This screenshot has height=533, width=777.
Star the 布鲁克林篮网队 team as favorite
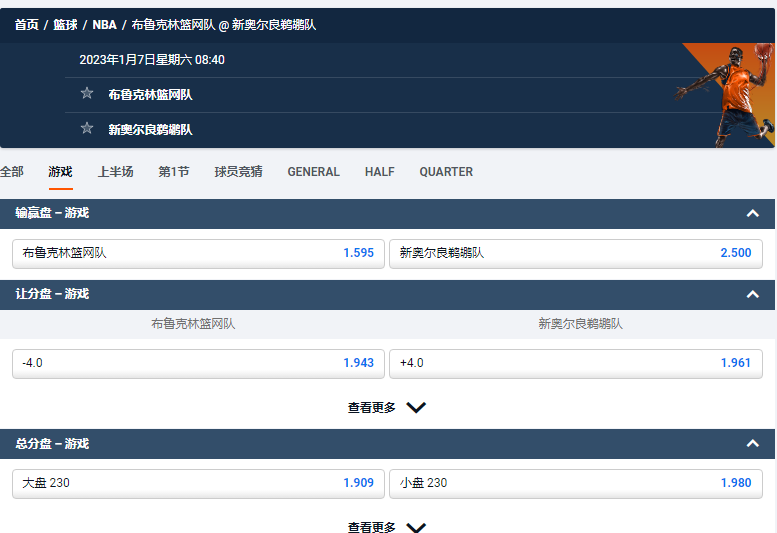[87, 94]
